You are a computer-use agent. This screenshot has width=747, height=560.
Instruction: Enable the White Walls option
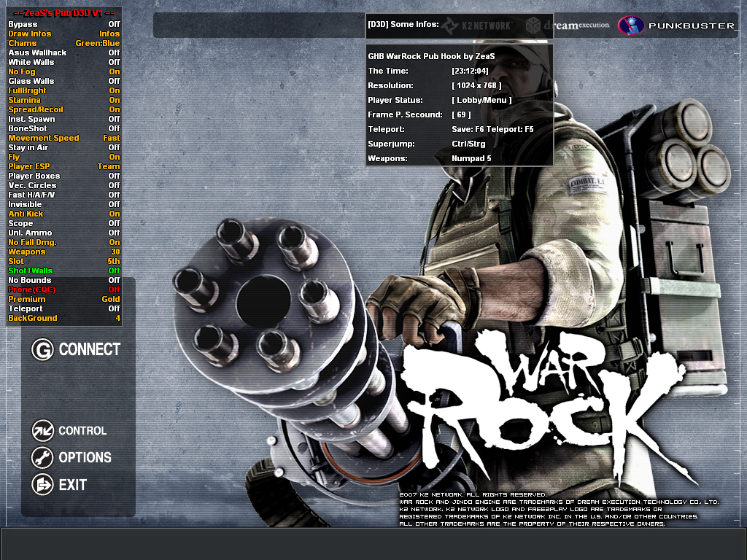[x=64, y=63]
